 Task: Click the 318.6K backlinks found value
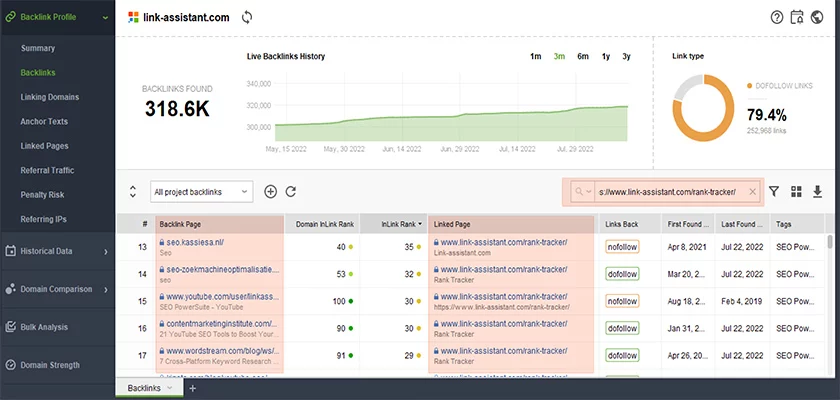177,109
